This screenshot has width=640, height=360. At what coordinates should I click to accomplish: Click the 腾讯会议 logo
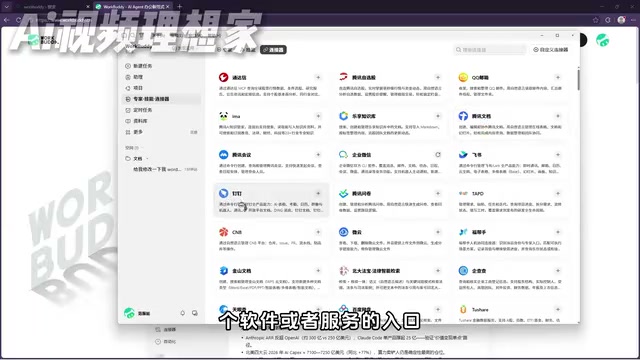pos(223,155)
